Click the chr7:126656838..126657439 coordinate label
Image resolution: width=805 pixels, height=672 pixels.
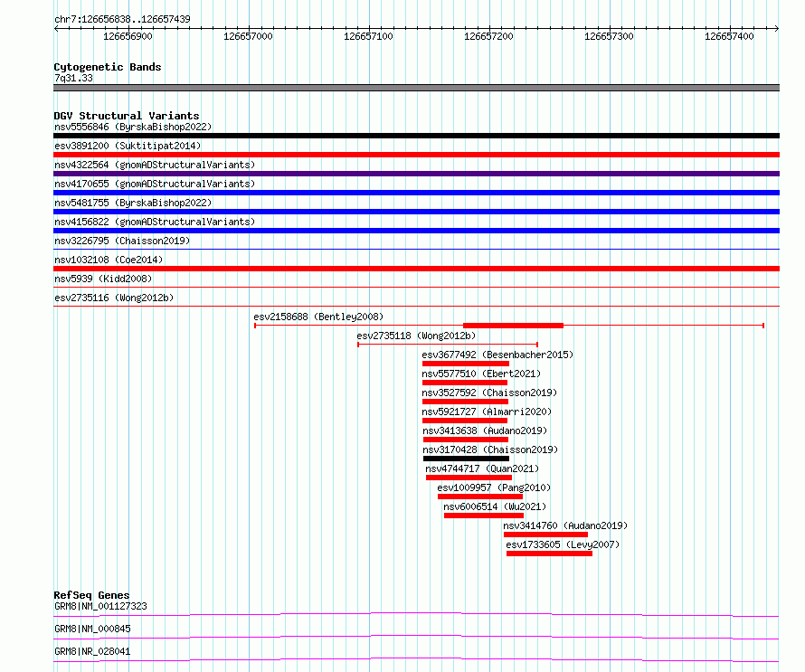(122, 19)
